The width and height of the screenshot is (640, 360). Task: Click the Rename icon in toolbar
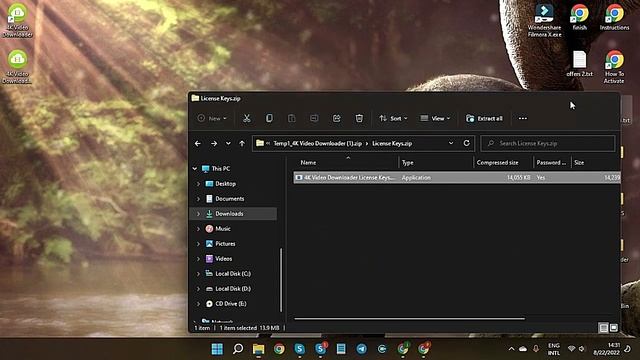pos(314,118)
